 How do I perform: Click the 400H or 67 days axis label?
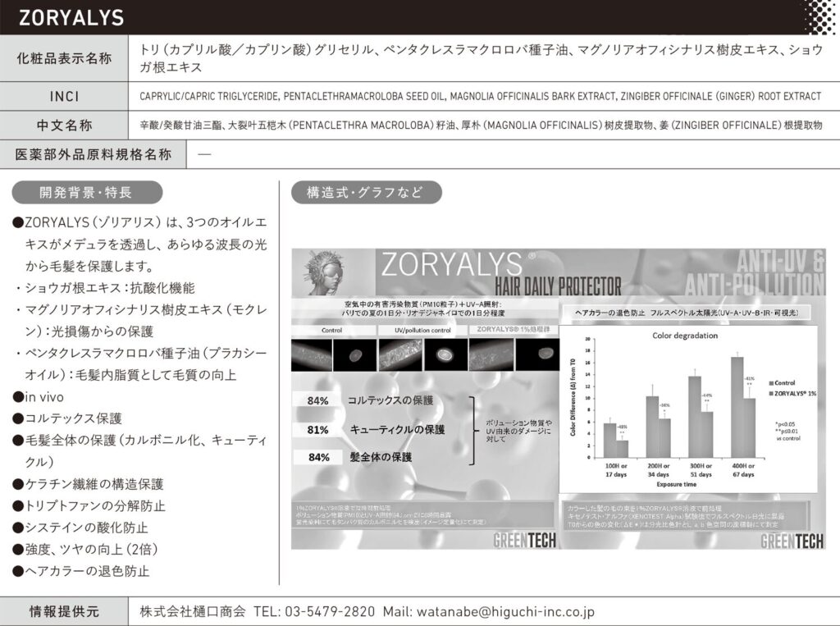click(743, 470)
